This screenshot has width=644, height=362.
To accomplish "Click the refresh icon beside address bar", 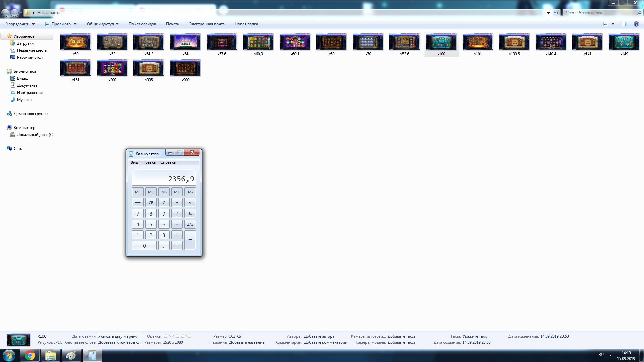I will coord(556,13).
